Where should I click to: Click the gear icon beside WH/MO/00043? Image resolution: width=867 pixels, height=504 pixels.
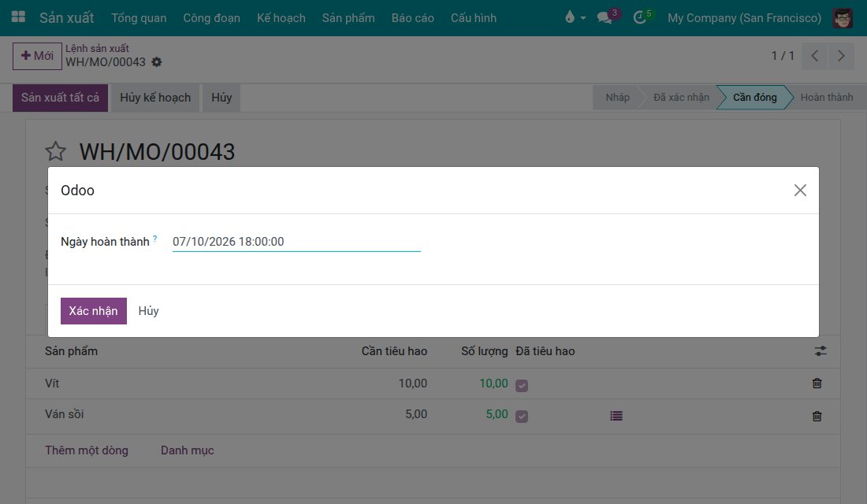pos(157,62)
